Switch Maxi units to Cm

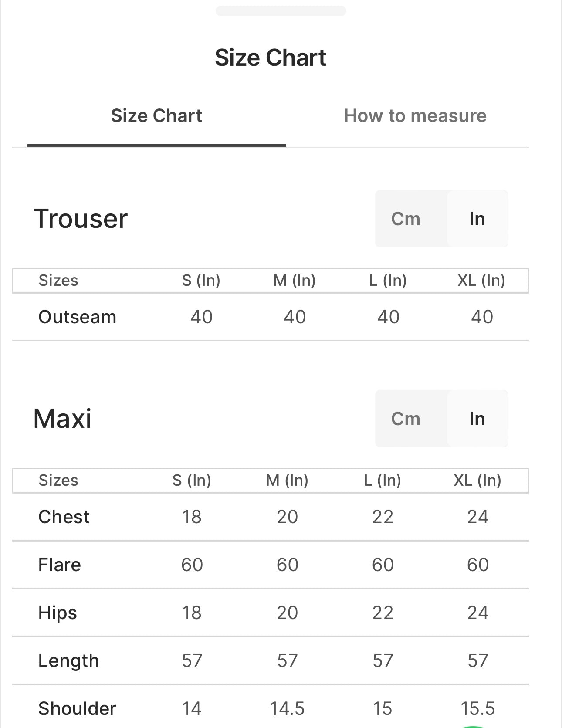406,419
